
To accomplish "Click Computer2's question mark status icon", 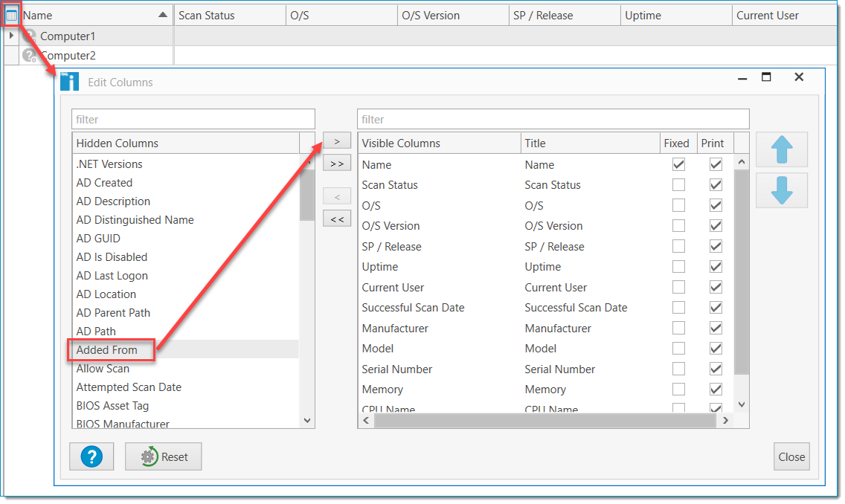I will pos(30,54).
